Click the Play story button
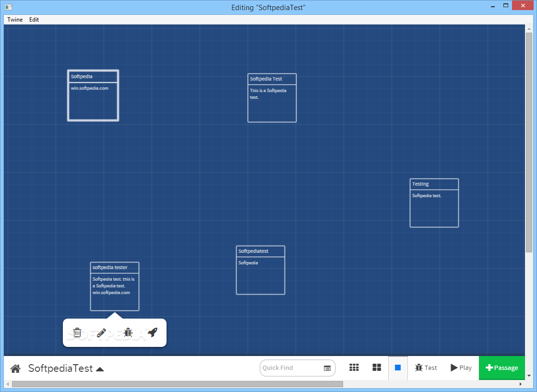The image size is (537, 392). [x=461, y=368]
